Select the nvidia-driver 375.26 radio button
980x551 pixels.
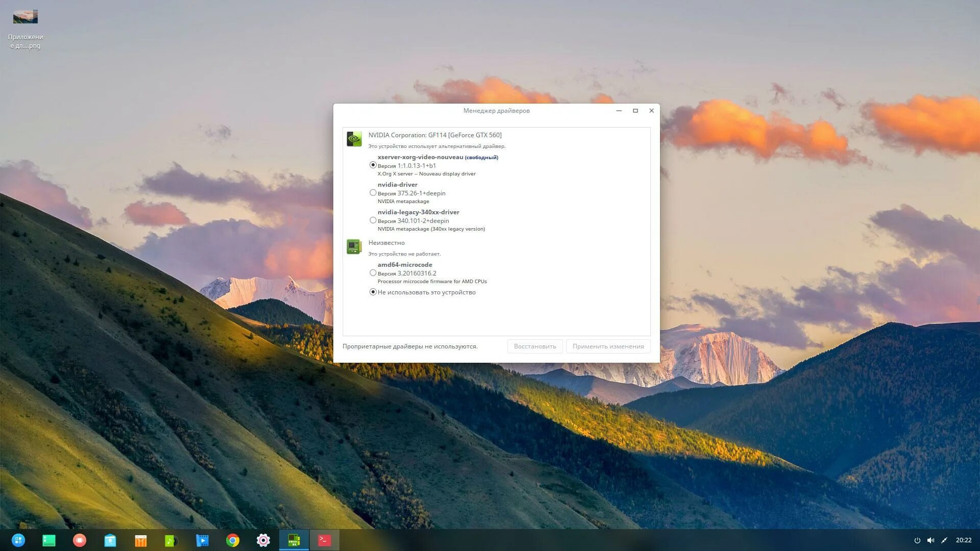click(373, 193)
